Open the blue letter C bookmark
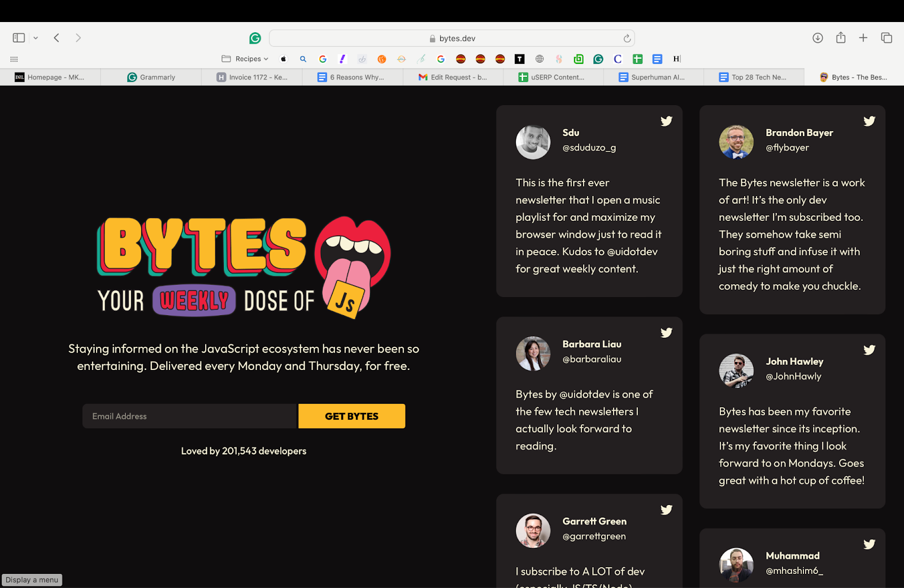Image resolution: width=904 pixels, height=588 pixels. [x=618, y=59]
